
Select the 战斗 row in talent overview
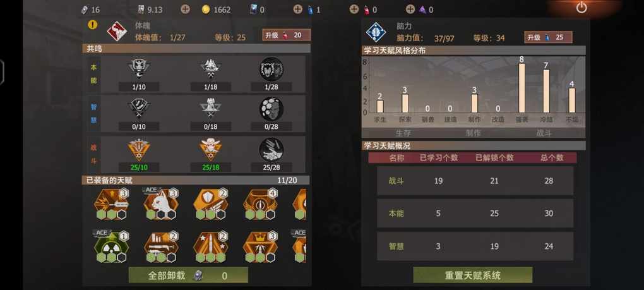tap(475, 181)
